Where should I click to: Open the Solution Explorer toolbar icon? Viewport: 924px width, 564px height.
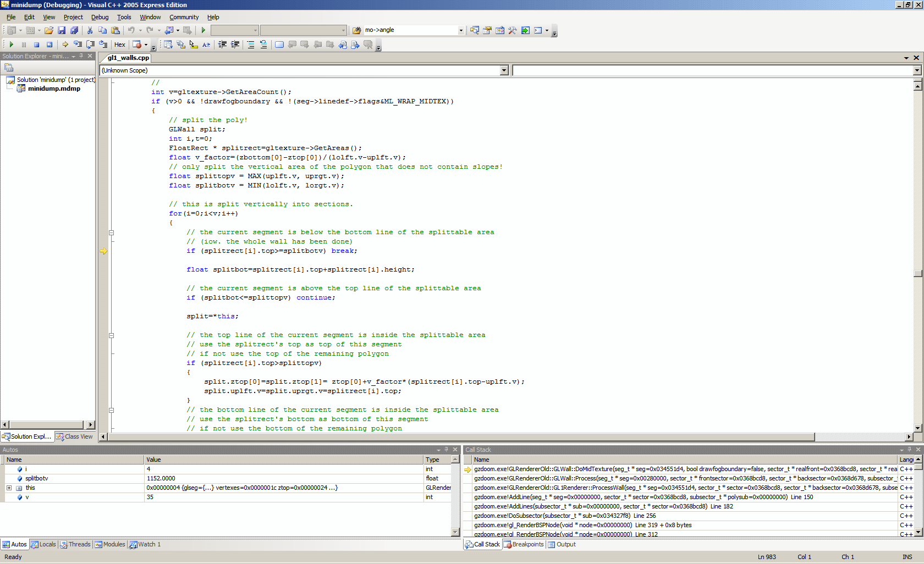475,30
